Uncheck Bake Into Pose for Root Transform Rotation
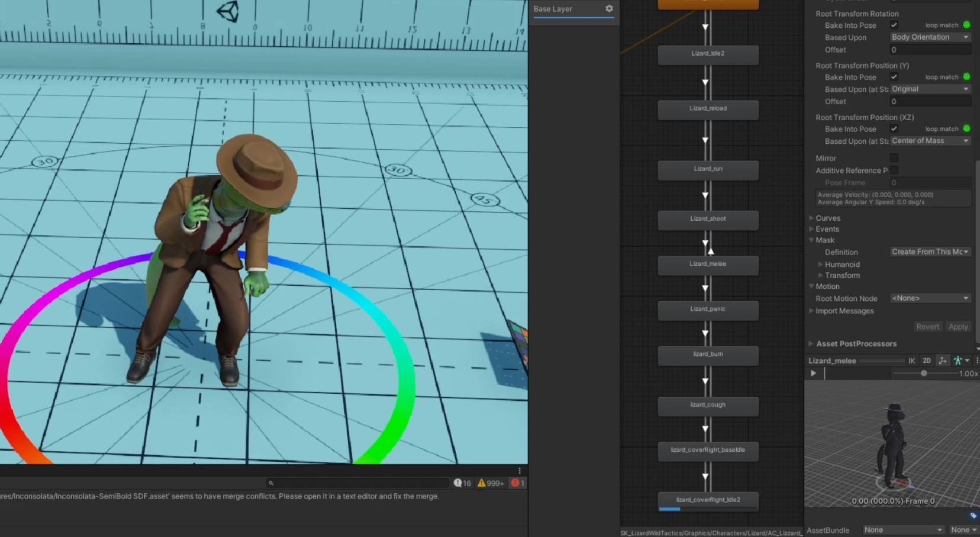The width and height of the screenshot is (980, 537). [894, 25]
